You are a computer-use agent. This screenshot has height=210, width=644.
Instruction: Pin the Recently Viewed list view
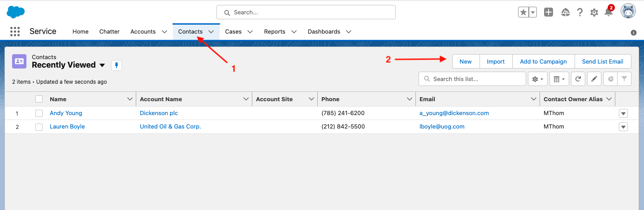tap(117, 65)
